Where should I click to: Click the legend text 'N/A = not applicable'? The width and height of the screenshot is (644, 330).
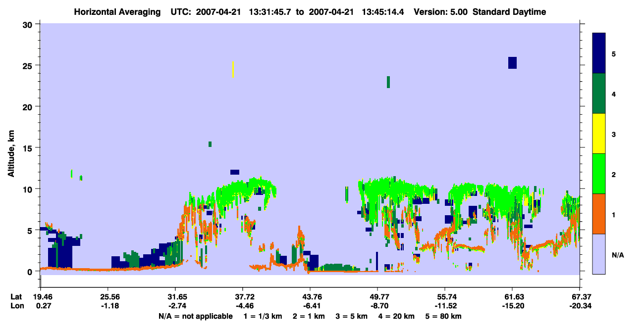(x=195, y=316)
